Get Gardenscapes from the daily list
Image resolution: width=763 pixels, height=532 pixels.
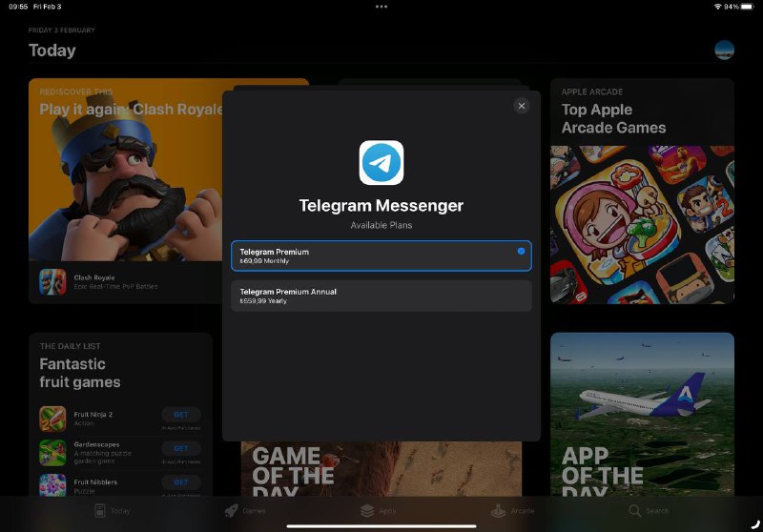click(181, 448)
